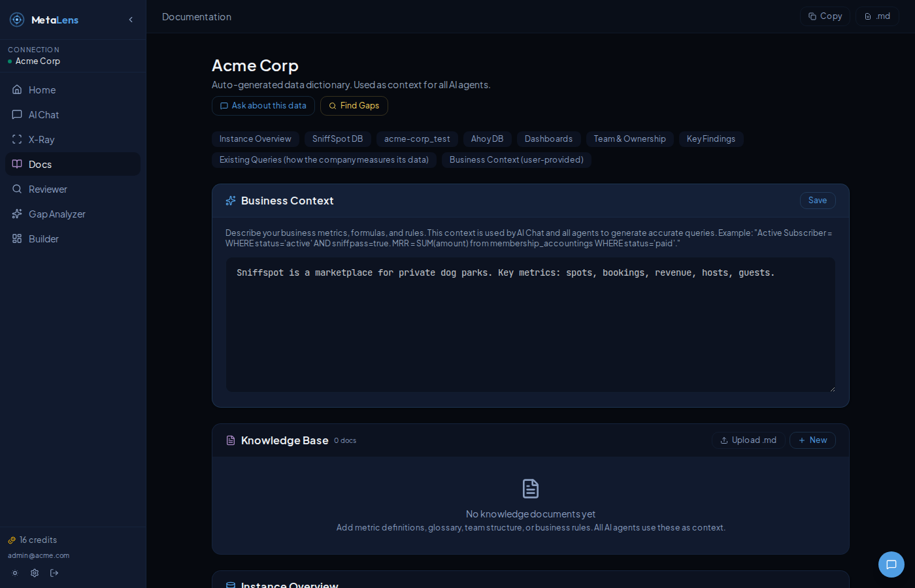The image size is (915, 588).
Task: Click the MetaLens logo icon
Action: (17, 19)
